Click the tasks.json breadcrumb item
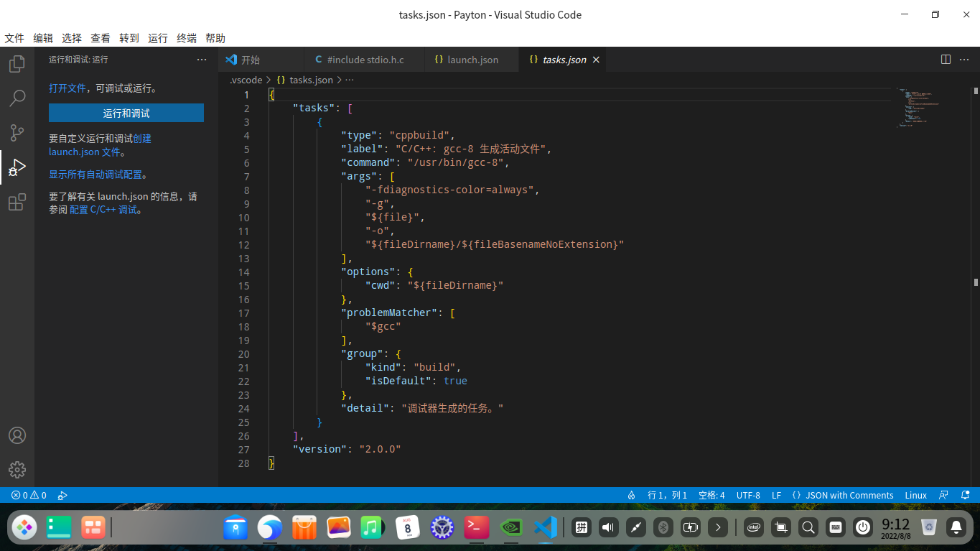Screen dimensions: 980x551 click(x=310, y=80)
